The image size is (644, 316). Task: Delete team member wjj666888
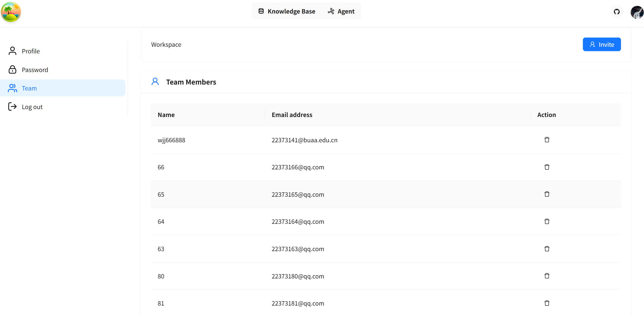pyautogui.click(x=547, y=140)
